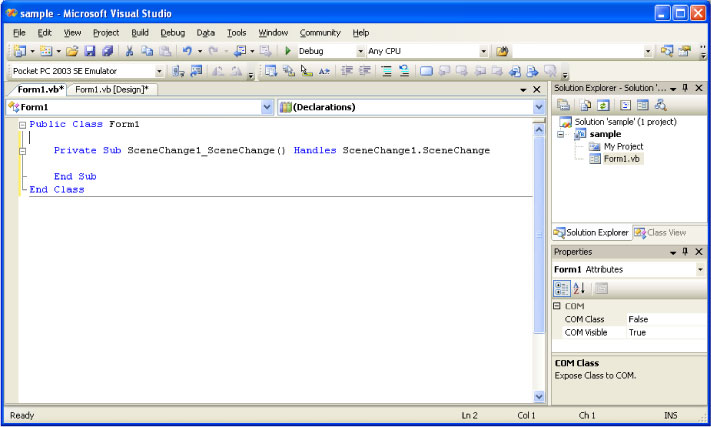Click the Save All icon
Image resolution: width=711 pixels, height=427 pixels.
107,51
